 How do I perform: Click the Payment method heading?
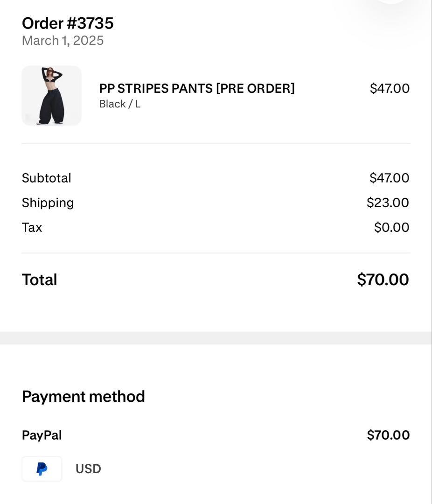[83, 397]
